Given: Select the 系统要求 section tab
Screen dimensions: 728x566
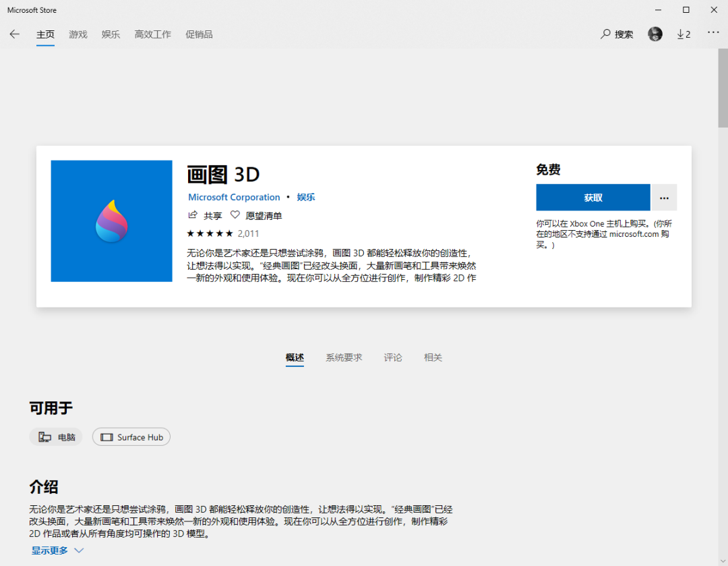Looking at the screenshot, I should pyautogui.click(x=344, y=358).
